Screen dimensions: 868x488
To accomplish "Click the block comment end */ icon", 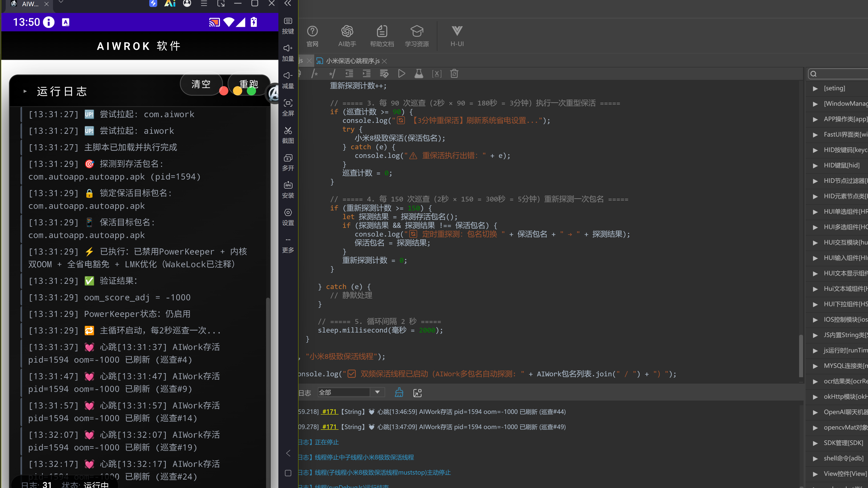I will tap(332, 74).
